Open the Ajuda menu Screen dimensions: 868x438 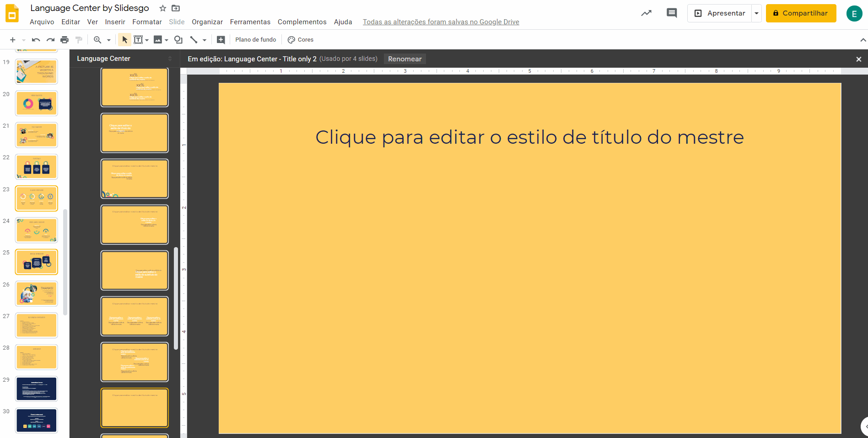(x=343, y=22)
